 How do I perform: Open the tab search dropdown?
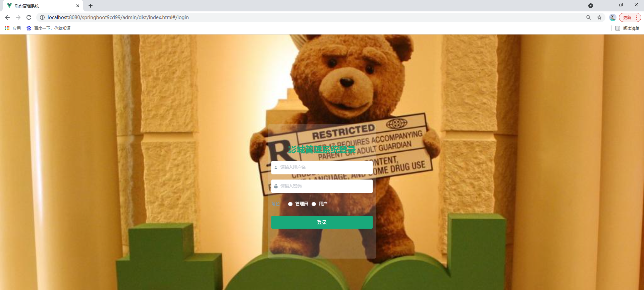click(591, 6)
